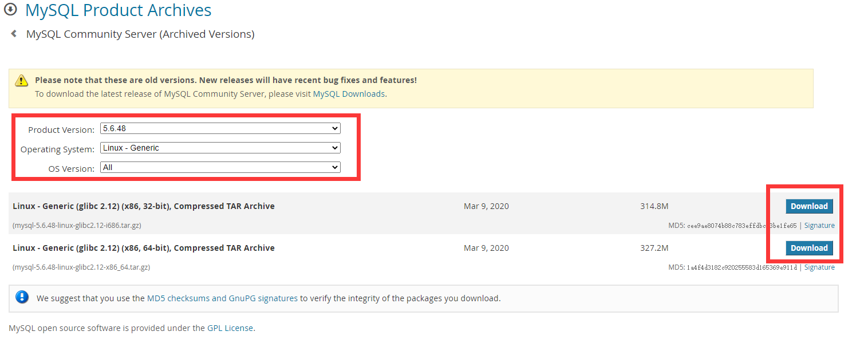Click the back arrow before MySQL Community Server
This screenshot has height=343, width=868.
(14, 34)
